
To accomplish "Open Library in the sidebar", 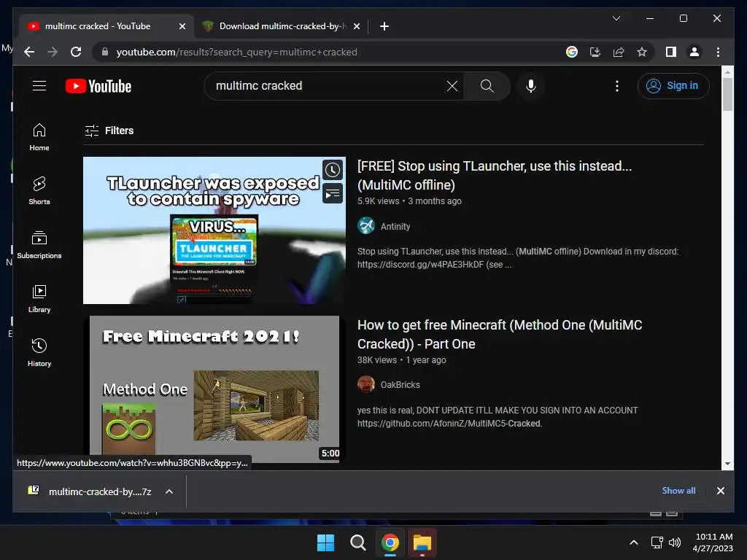I will (39, 298).
